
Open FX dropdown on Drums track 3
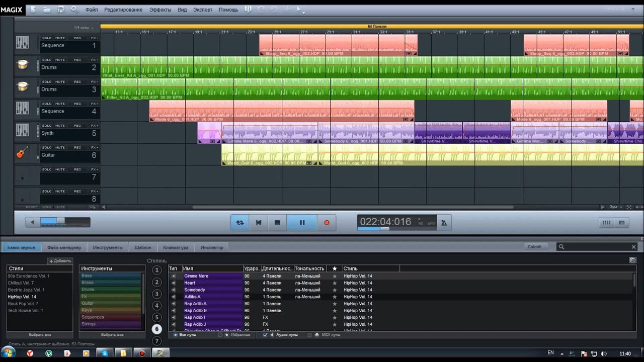94,82
